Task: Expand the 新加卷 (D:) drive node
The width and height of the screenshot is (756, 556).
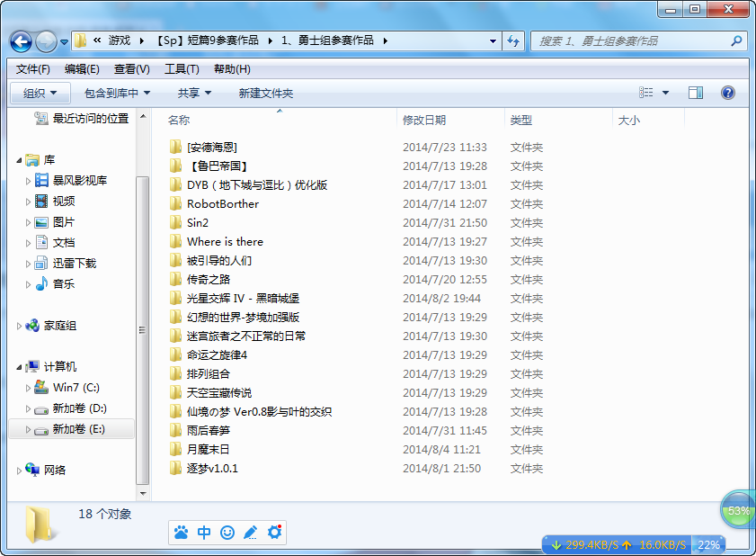Action: tap(28, 408)
